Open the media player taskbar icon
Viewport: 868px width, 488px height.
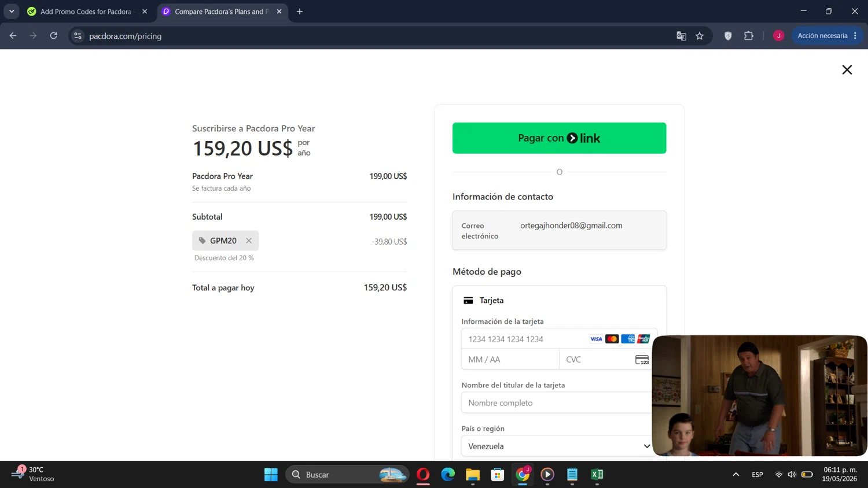click(x=547, y=475)
